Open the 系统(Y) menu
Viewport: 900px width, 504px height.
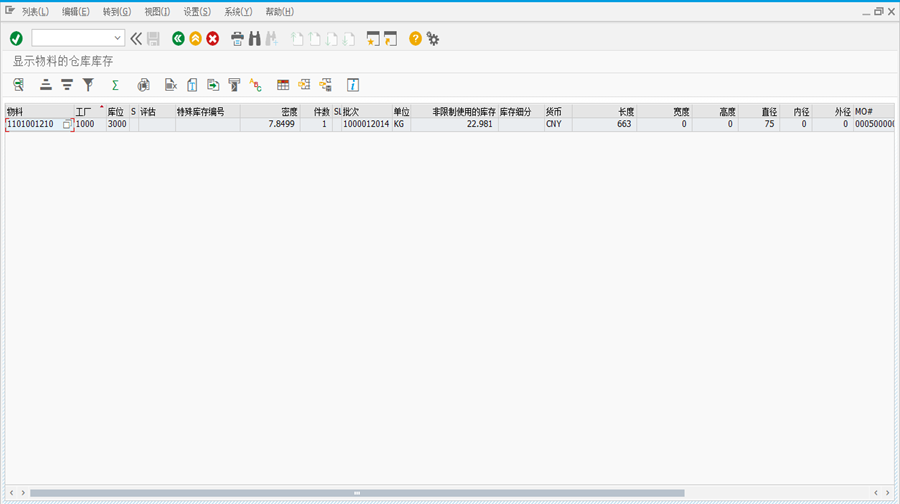[x=238, y=11]
